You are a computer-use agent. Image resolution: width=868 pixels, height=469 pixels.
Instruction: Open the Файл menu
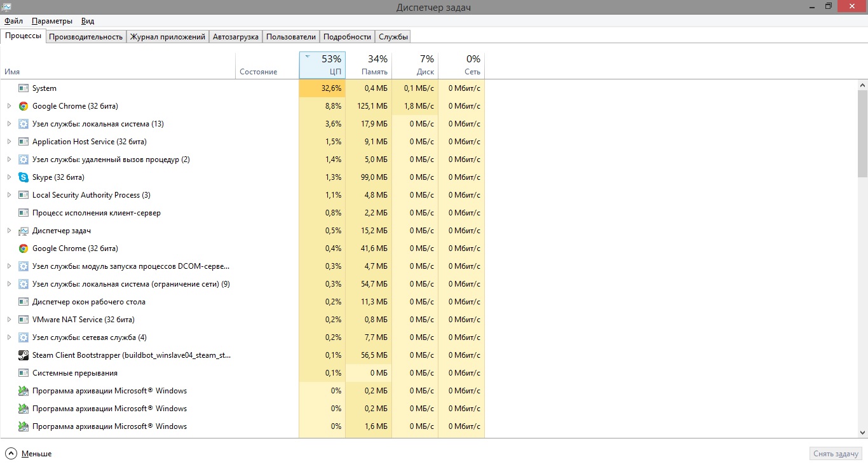click(x=13, y=21)
